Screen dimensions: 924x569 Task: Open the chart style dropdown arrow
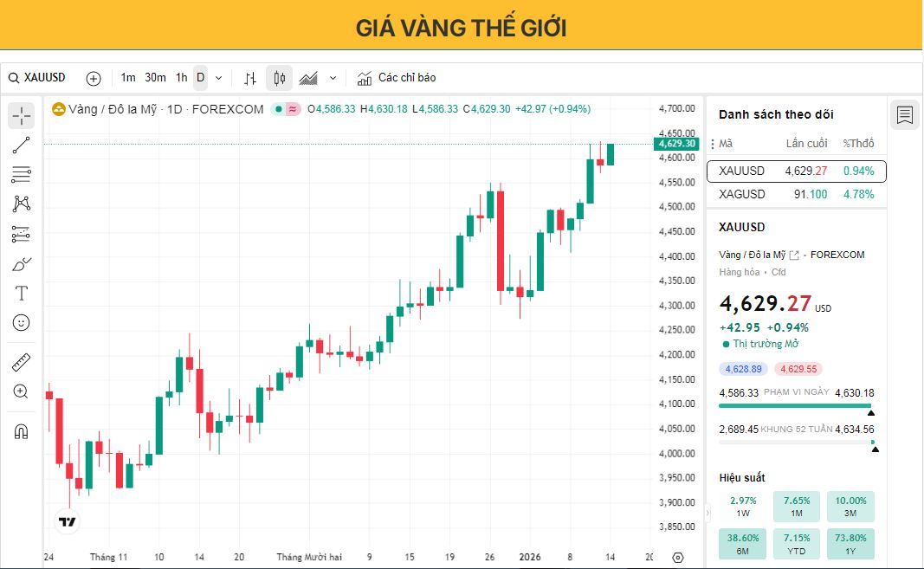click(333, 78)
